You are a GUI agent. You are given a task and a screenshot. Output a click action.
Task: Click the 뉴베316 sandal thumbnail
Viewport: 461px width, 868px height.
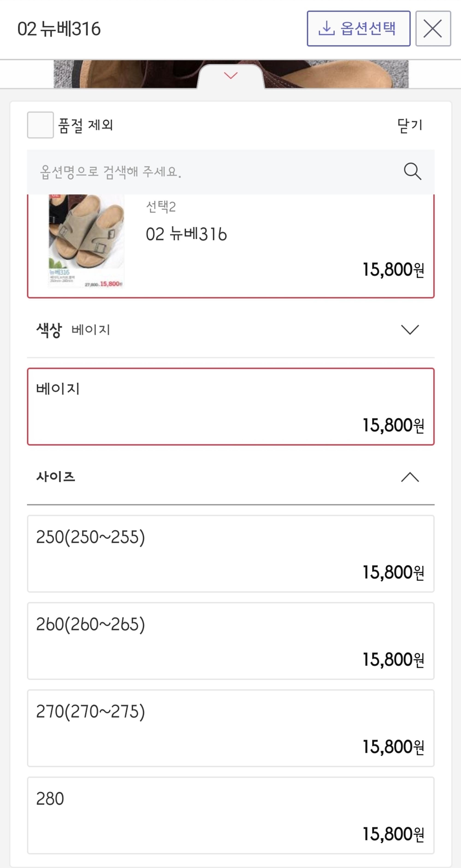pyautogui.click(x=86, y=241)
